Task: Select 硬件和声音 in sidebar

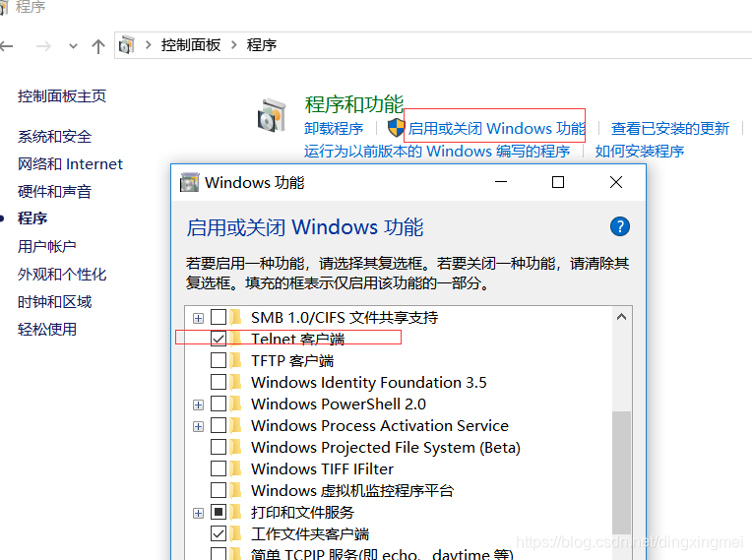Action: pyautogui.click(x=54, y=192)
